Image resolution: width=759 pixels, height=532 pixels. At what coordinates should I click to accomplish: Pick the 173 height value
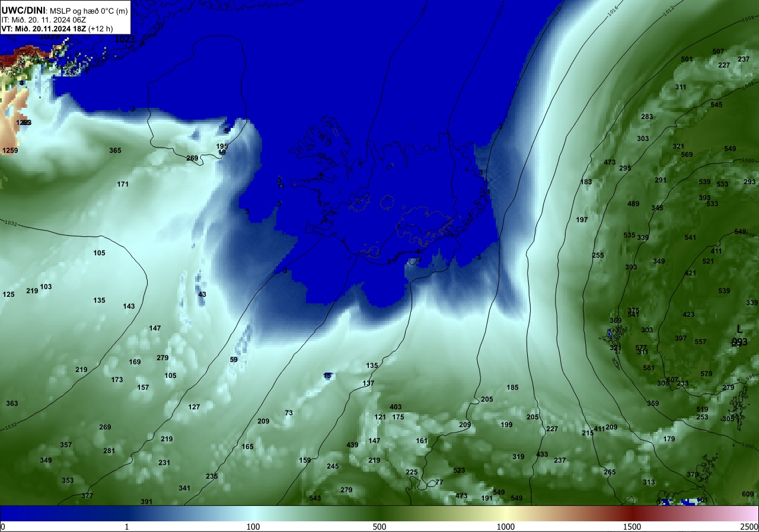click(x=117, y=380)
